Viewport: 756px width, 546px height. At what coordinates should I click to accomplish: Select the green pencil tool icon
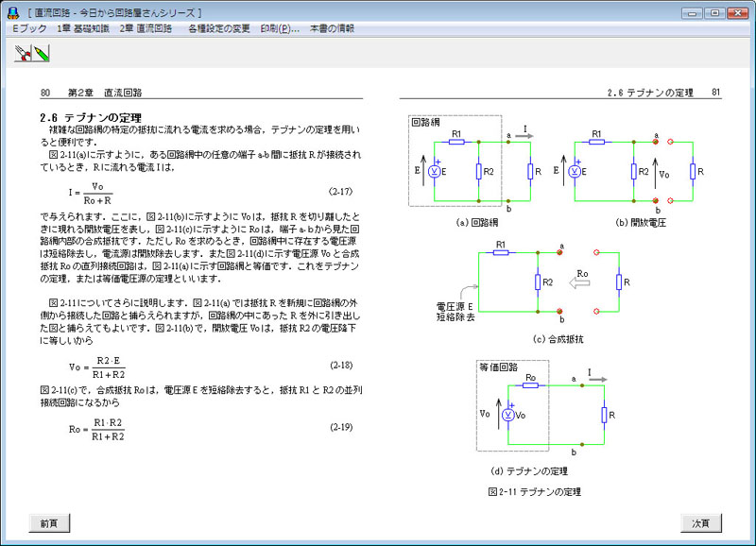(42, 53)
